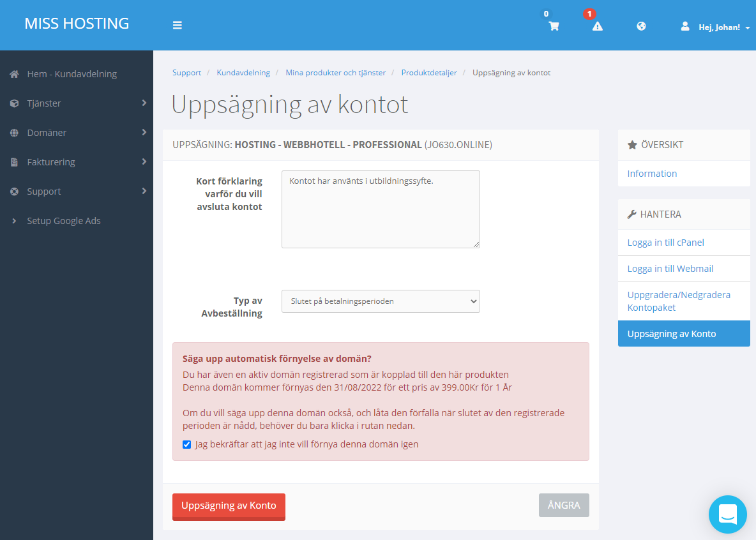Click the Domäner globe icon
Viewport: 756px width, 540px height.
pos(15,133)
